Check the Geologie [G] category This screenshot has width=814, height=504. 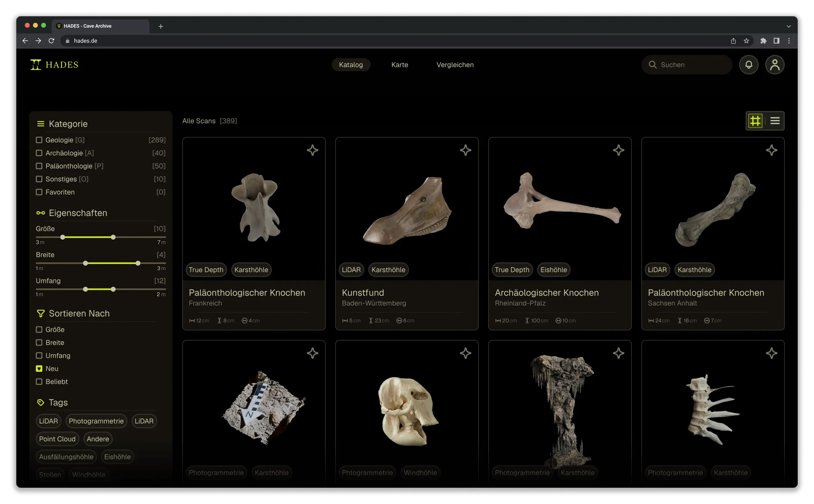click(39, 140)
